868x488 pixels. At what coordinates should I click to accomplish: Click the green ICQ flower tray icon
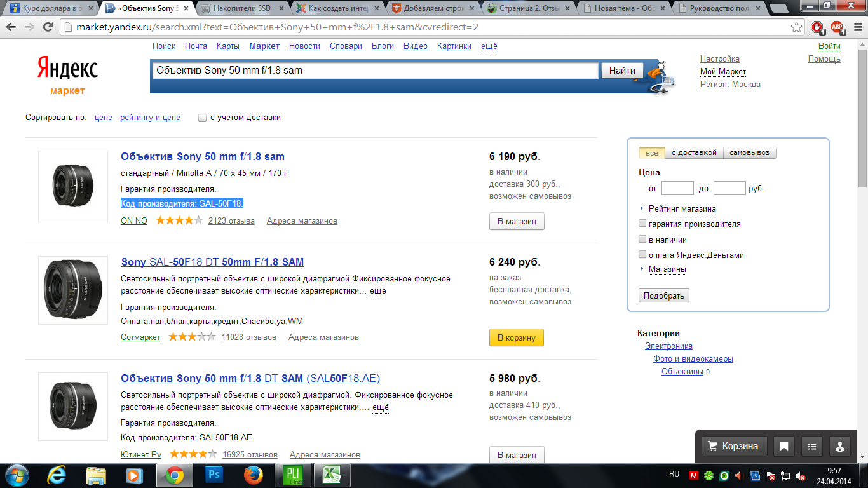(709, 475)
